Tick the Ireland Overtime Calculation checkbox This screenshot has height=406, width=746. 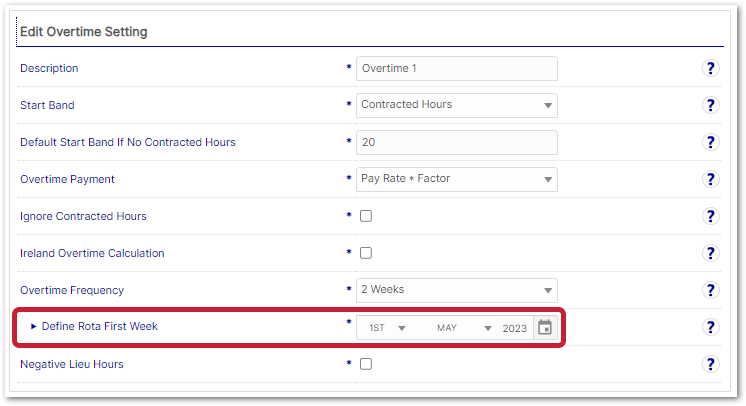[366, 253]
